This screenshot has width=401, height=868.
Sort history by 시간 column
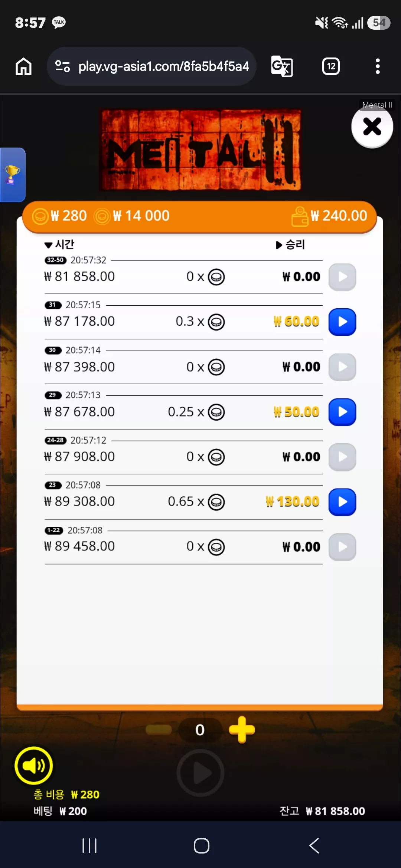(59, 244)
